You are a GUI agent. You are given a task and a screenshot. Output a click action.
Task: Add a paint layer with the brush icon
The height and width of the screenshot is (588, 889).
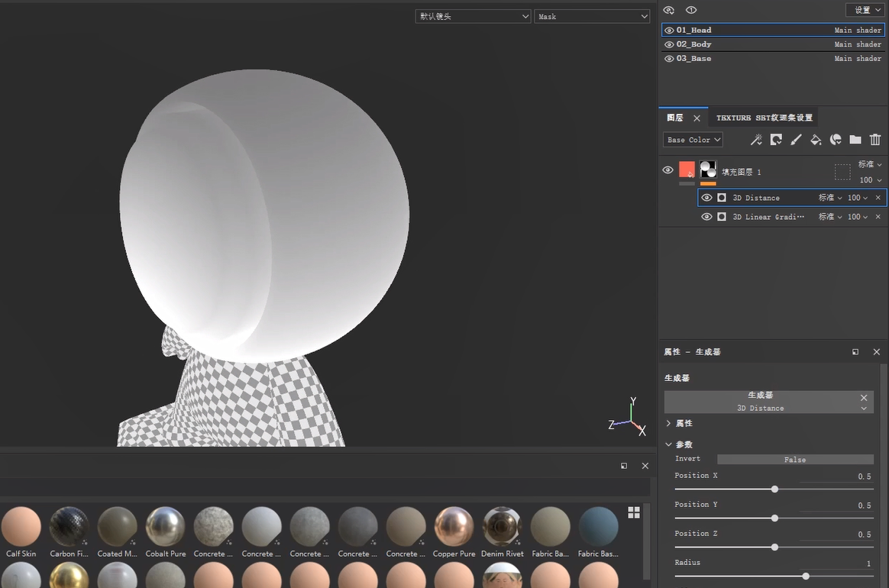796,140
